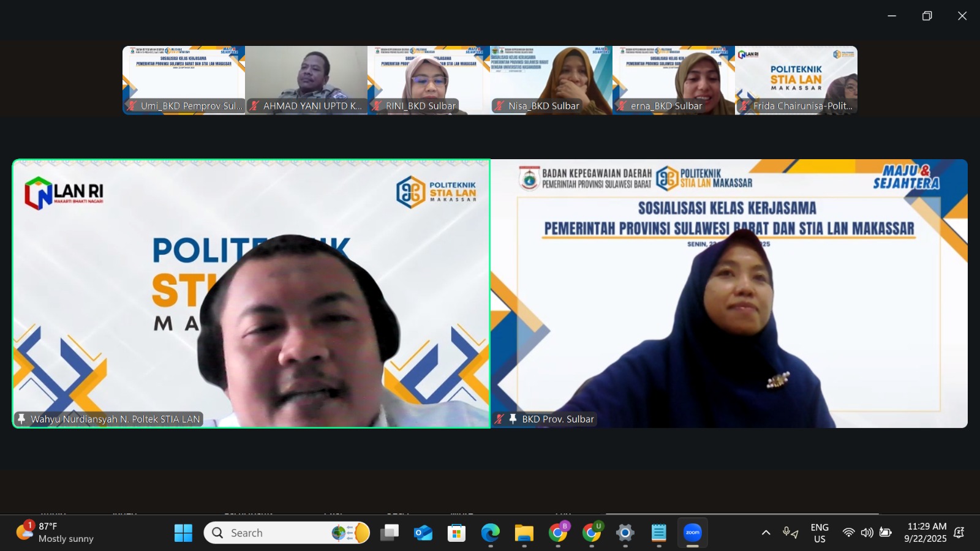Open language options by clicking ENG US
Screen dimensions: 980x551
(x=819, y=532)
